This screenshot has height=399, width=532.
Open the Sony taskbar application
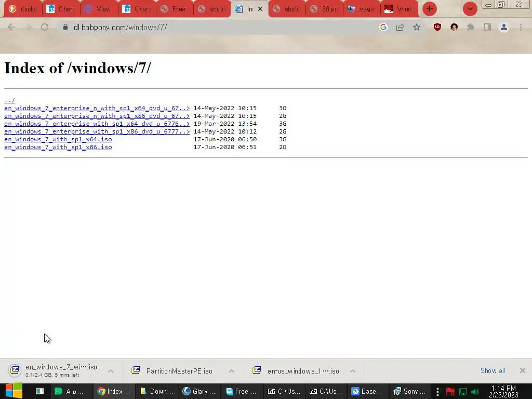(x=409, y=391)
